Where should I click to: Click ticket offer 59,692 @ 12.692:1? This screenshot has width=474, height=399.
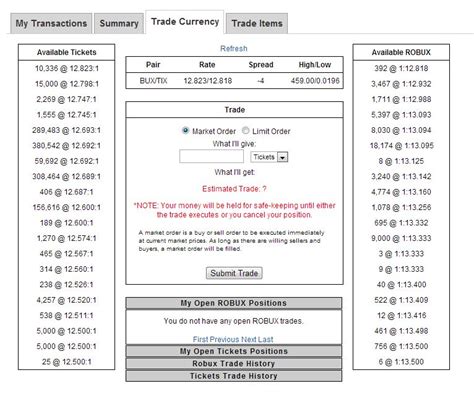click(67, 161)
